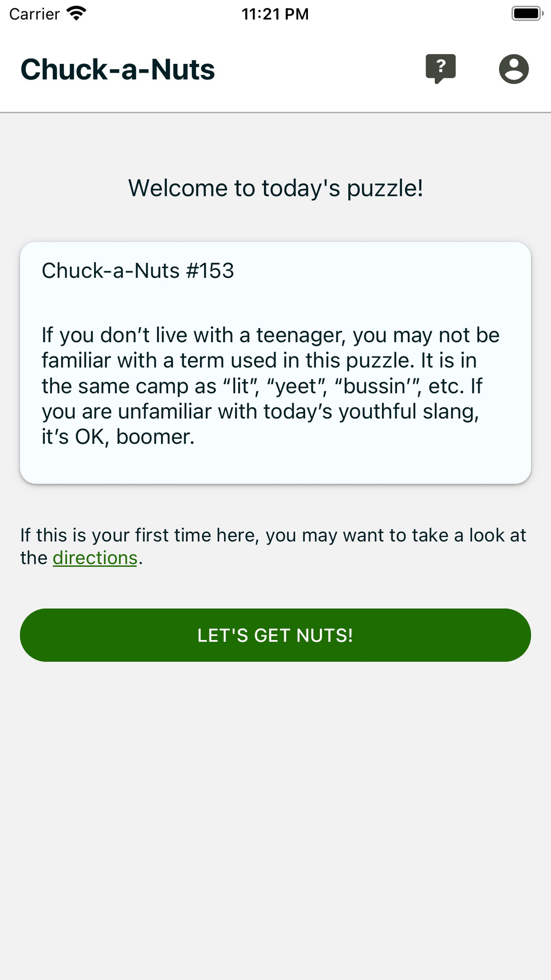
Task: Tap the status bar clock showing 11:21 PM
Action: click(275, 13)
